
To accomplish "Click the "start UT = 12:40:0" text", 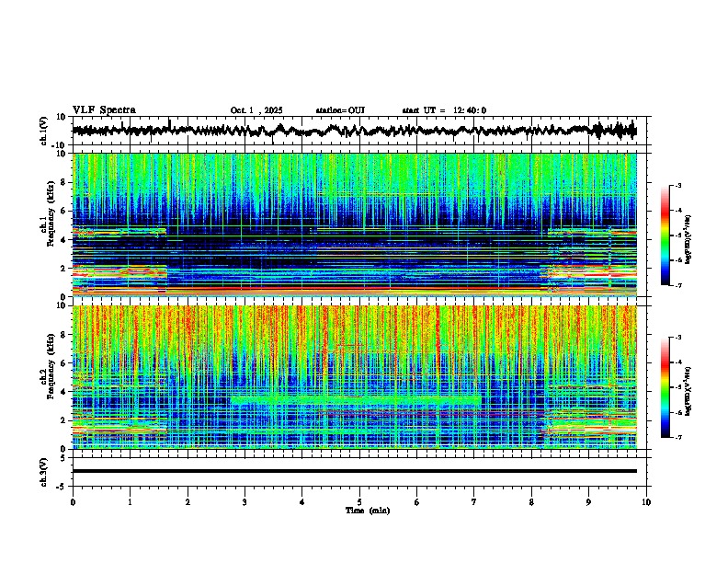I will [x=444, y=110].
